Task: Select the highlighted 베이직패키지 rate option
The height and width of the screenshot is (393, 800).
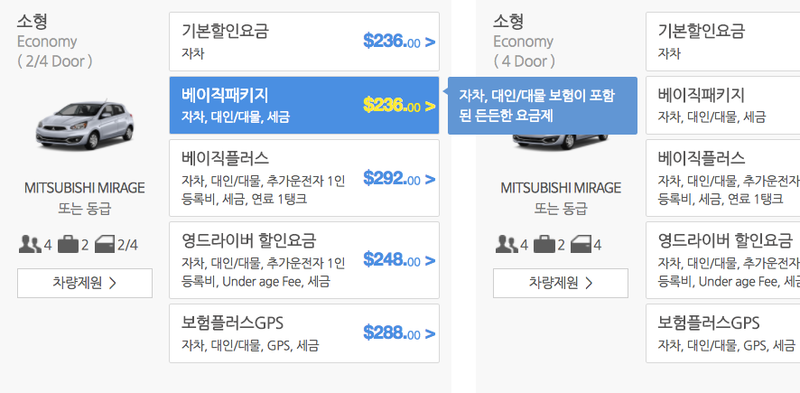Action: (304, 105)
